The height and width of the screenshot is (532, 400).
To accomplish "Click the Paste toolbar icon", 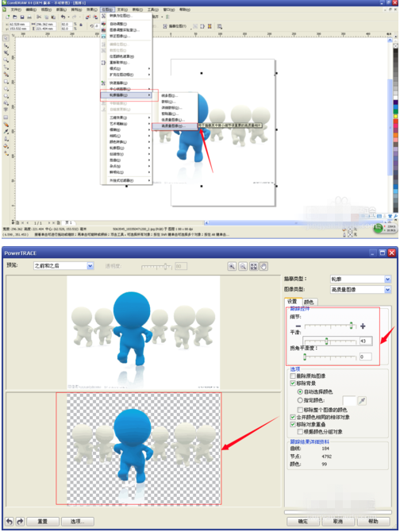I will [54, 17].
